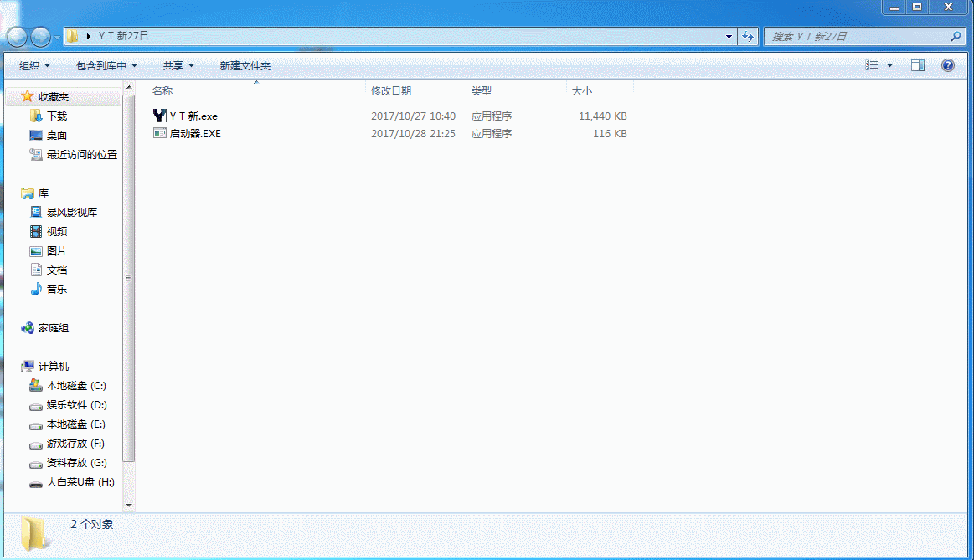Open the YT新.exe application file
The image size is (974, 560).
coord(193,116)
